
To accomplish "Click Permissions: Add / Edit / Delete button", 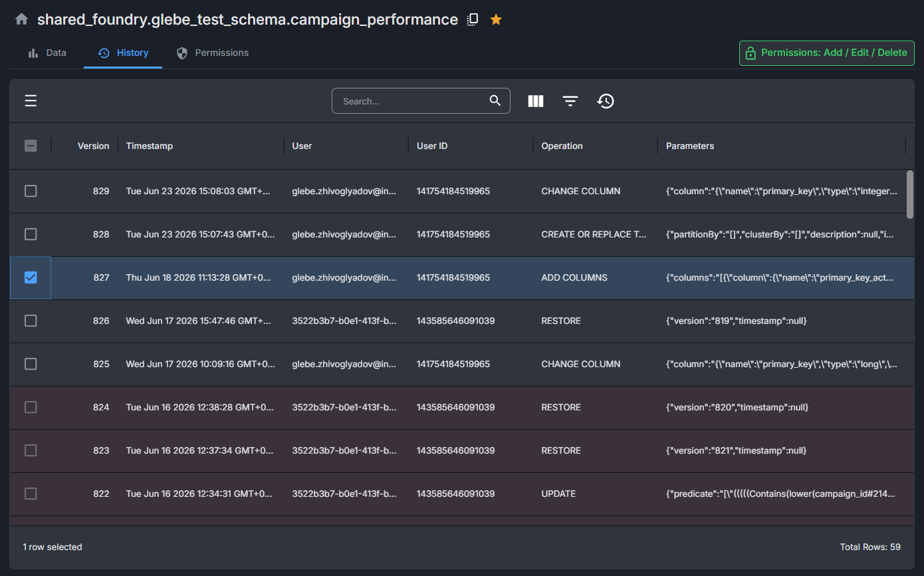I will [x=827, y=53].
